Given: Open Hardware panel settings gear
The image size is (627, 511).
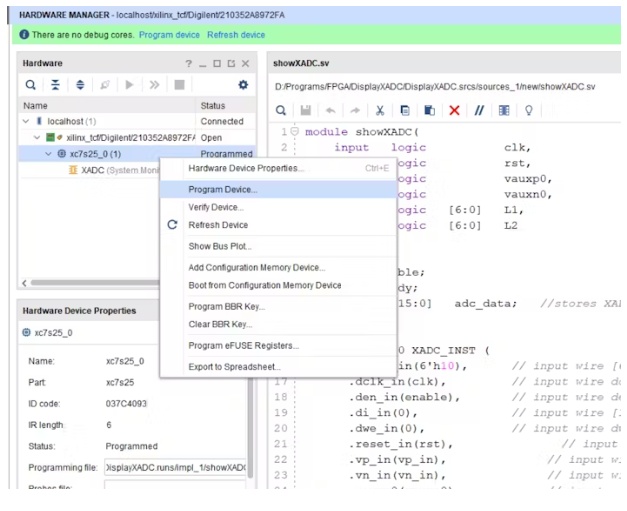Looking at the screenshot, I should point(242,85).
